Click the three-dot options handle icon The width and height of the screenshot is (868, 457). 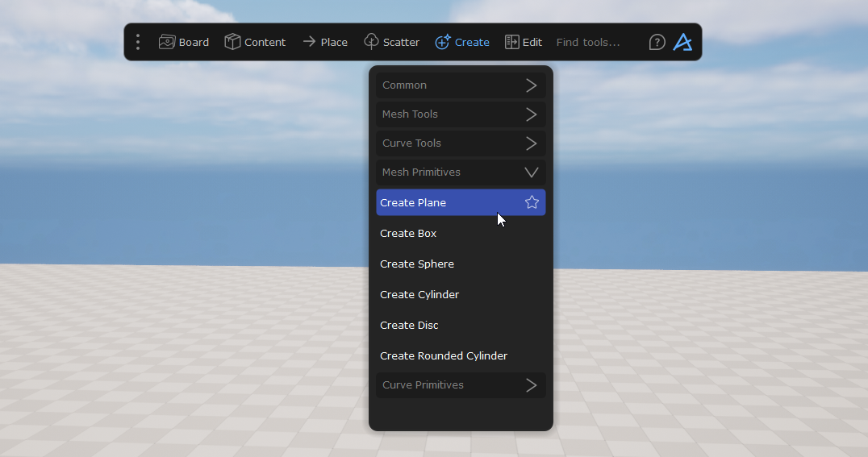coord(138,42)
